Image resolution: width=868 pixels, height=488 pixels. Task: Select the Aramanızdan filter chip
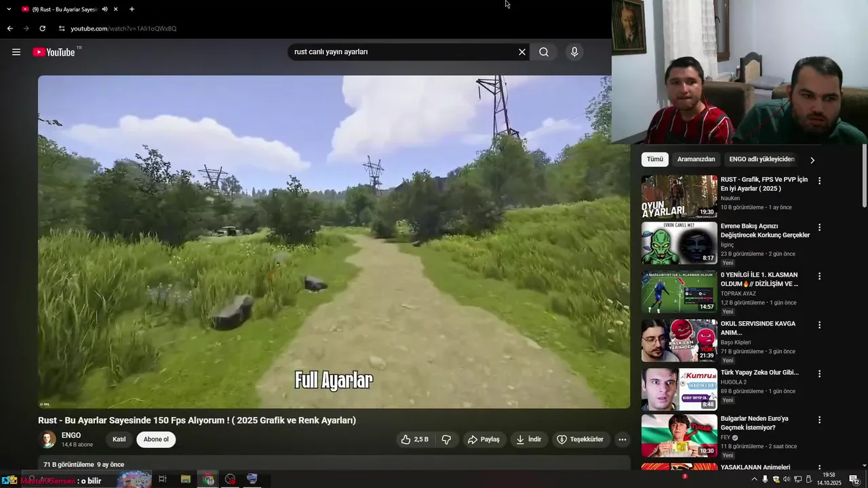click(696, 159)
